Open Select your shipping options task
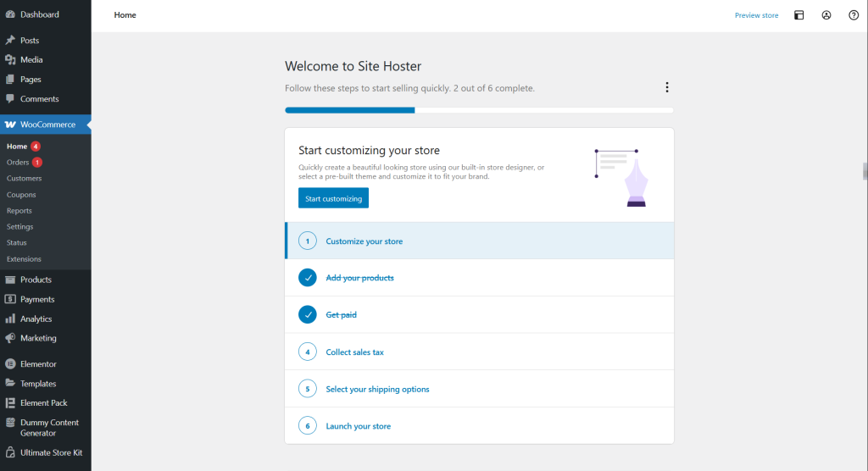This screenshot has width=868, height=471. [x=480, y=389]
